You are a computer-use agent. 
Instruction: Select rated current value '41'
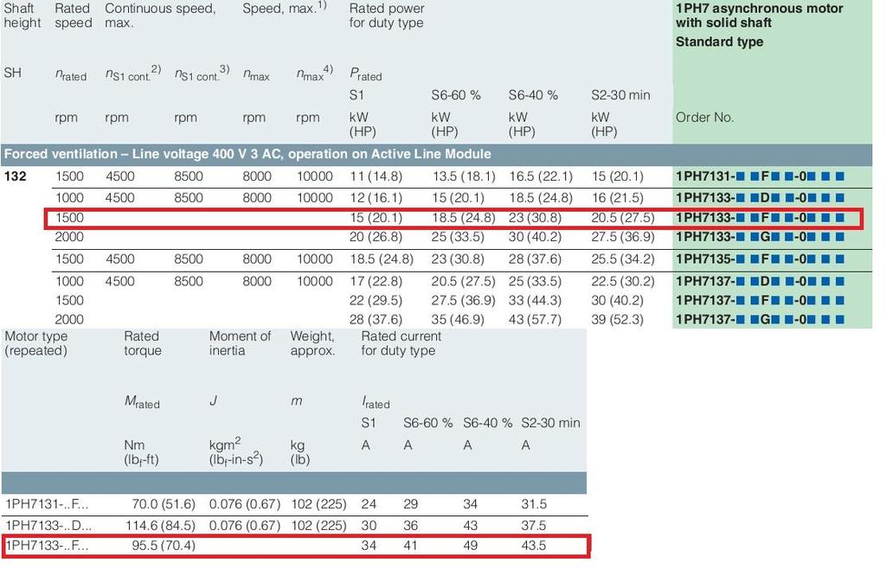pyautogui.click(x=410, y=546)
